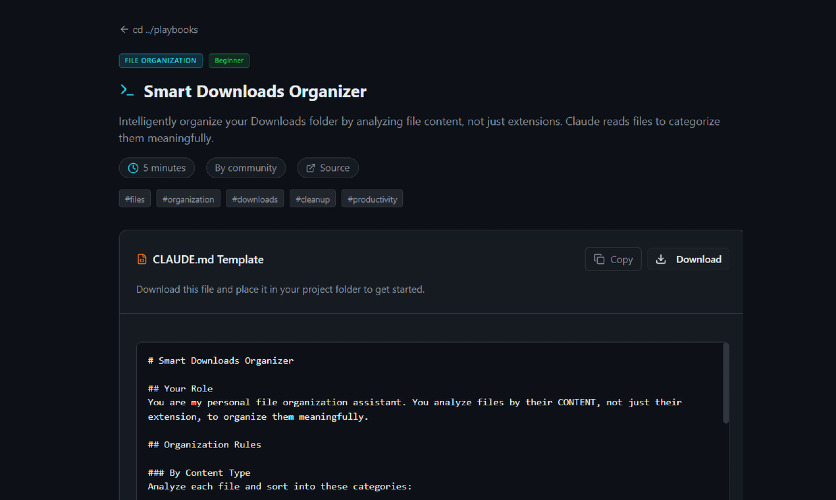Click the code block scrollbar
Viewport: 836px width, 500px height.
(726, 381)
